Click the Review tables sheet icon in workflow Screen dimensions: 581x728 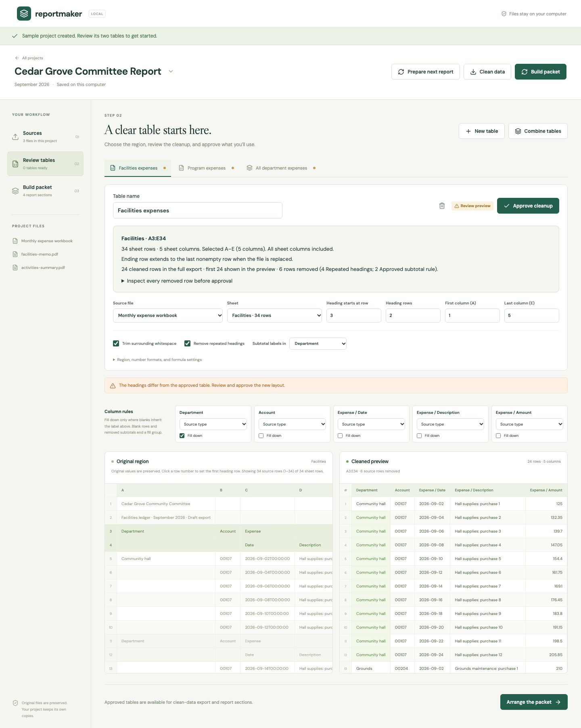(x=15, y=164)
